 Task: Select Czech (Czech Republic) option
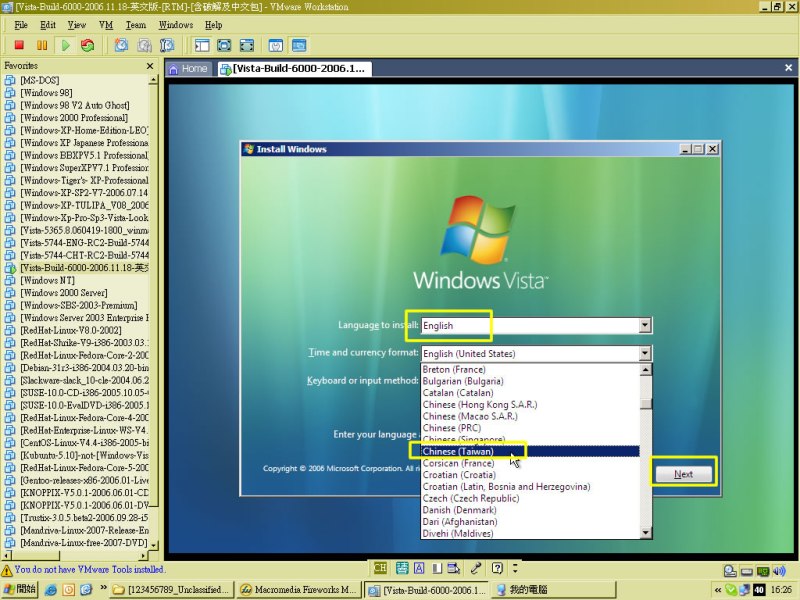(x=530, y=498)
